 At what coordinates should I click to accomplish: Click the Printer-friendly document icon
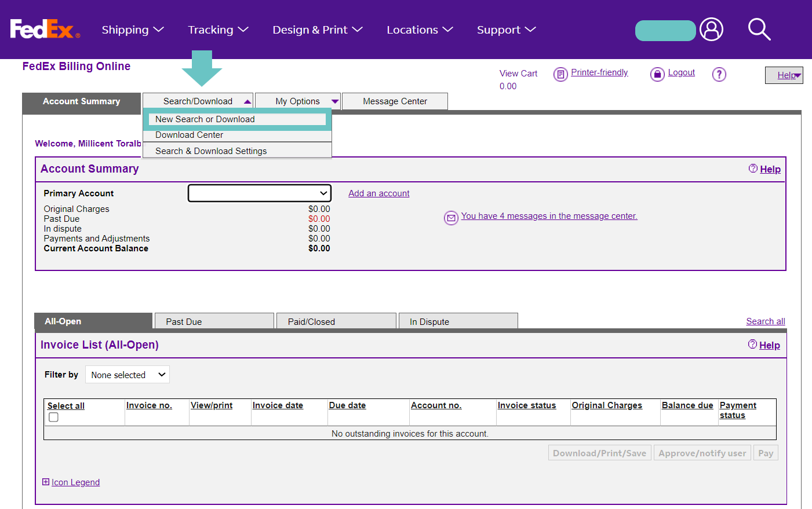coord(560,72)
